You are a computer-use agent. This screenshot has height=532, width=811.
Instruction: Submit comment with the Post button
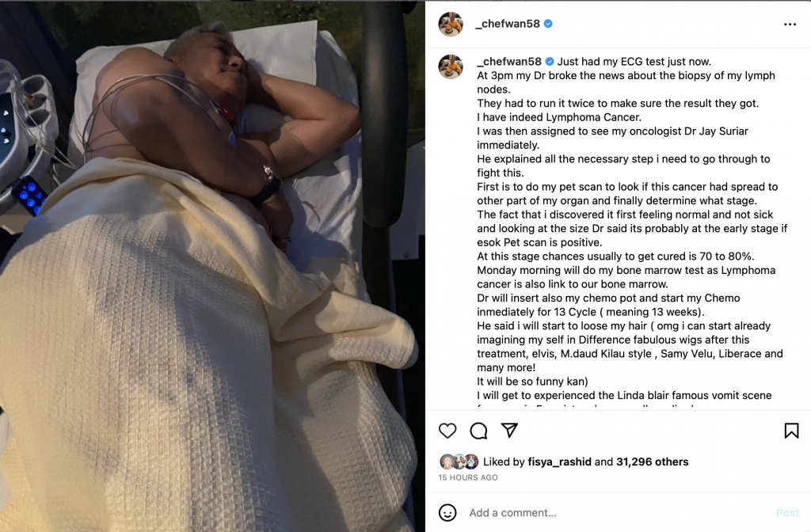[x=787, y=513]
